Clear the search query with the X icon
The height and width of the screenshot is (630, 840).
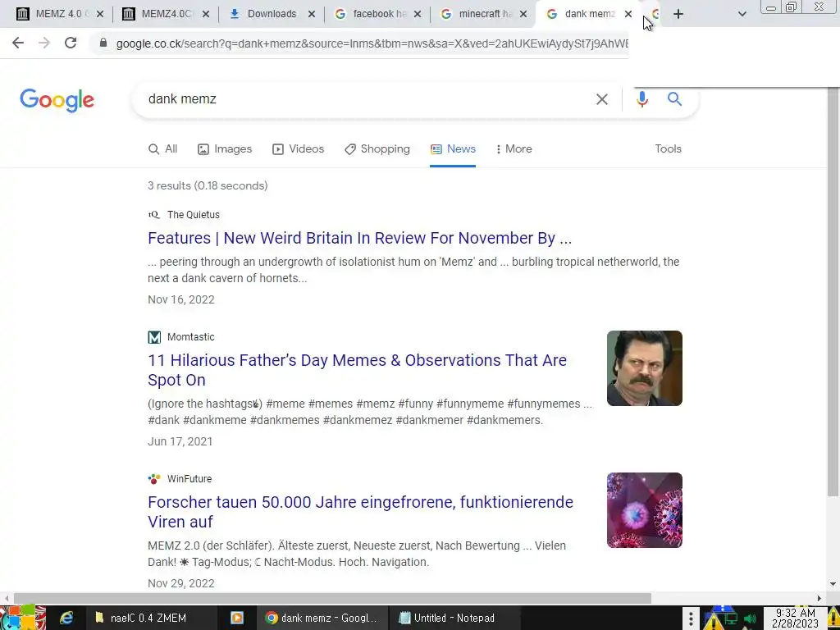[601, 99]
